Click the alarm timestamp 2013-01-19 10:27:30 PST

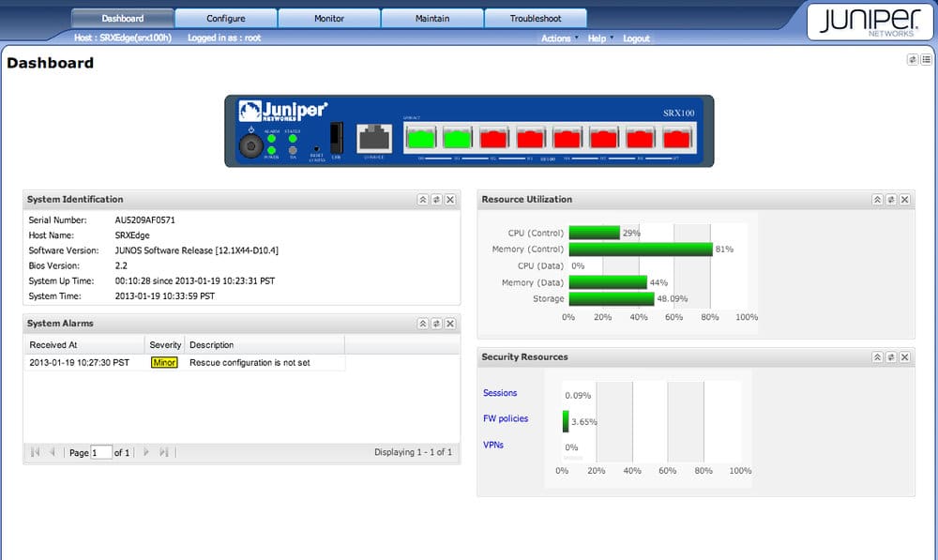click(79, 363)
